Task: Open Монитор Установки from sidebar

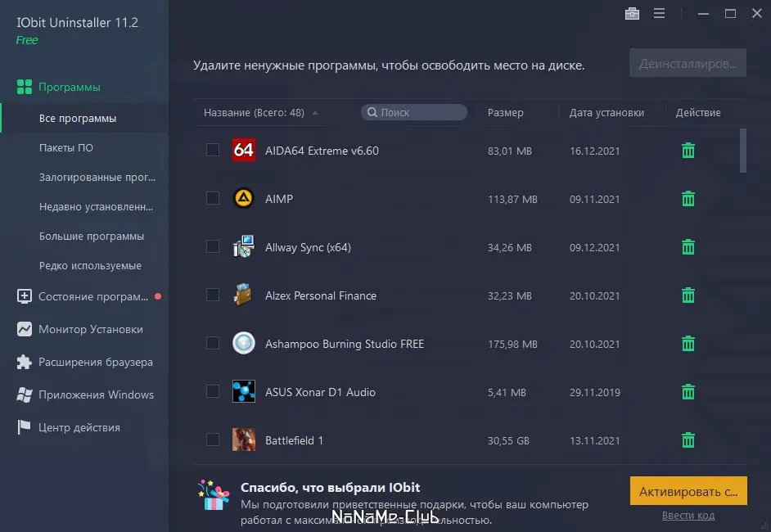Action: pos(91,329)
